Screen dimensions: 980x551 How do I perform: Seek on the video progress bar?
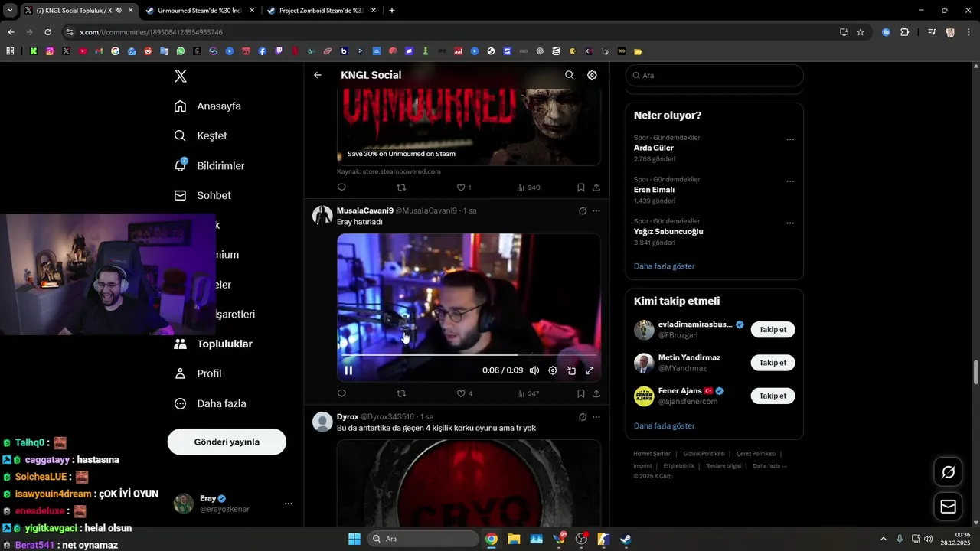469,355
